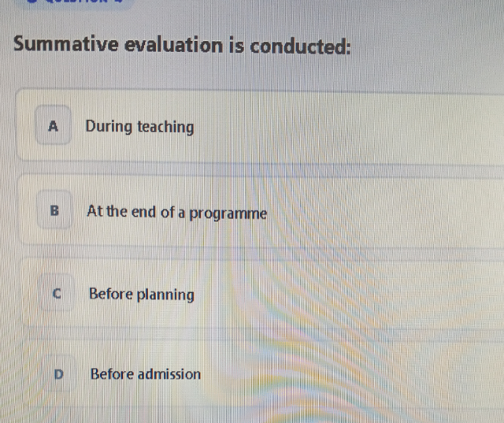
Task: Select the letter B answer badge
Action: click(x=54, y=210)
